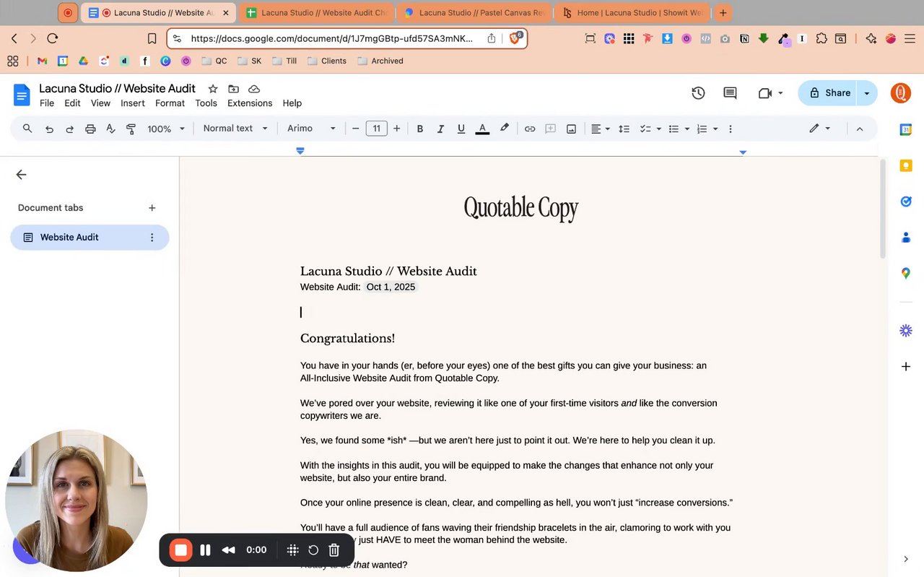Insert an image from toolbar
924x577 pixels.
pyautogui.click(x=571, y=129)
